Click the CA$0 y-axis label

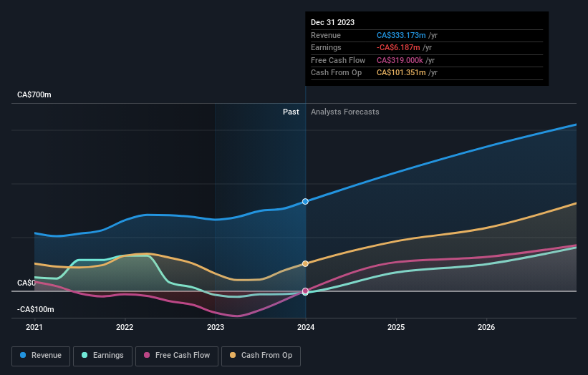[26, 283]
